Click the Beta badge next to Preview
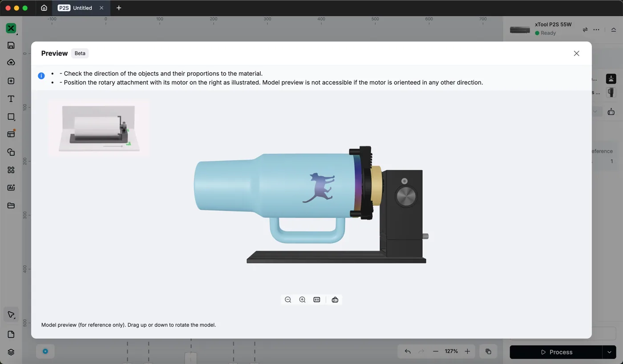The width and height of the screenshot is (623, 364). point(80,53)
